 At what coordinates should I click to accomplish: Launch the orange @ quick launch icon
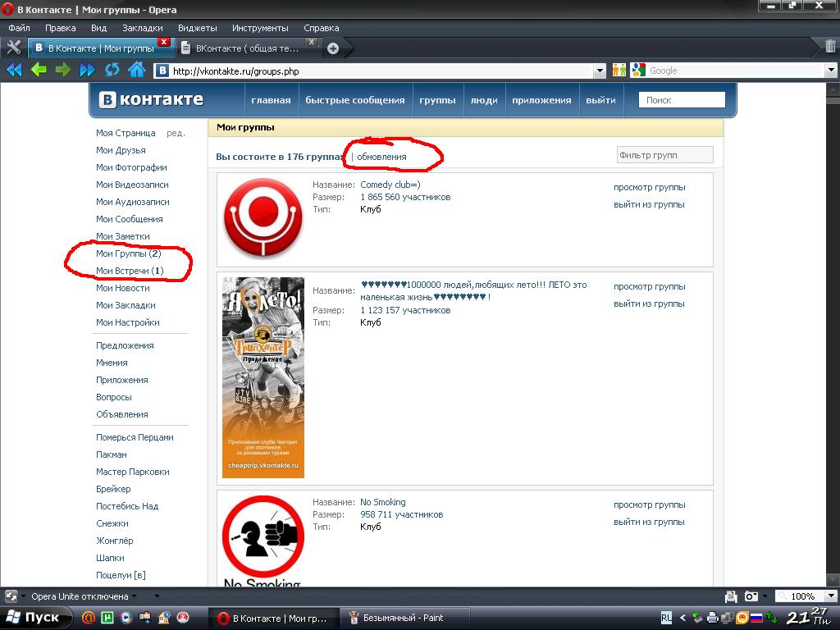point(89,618)
